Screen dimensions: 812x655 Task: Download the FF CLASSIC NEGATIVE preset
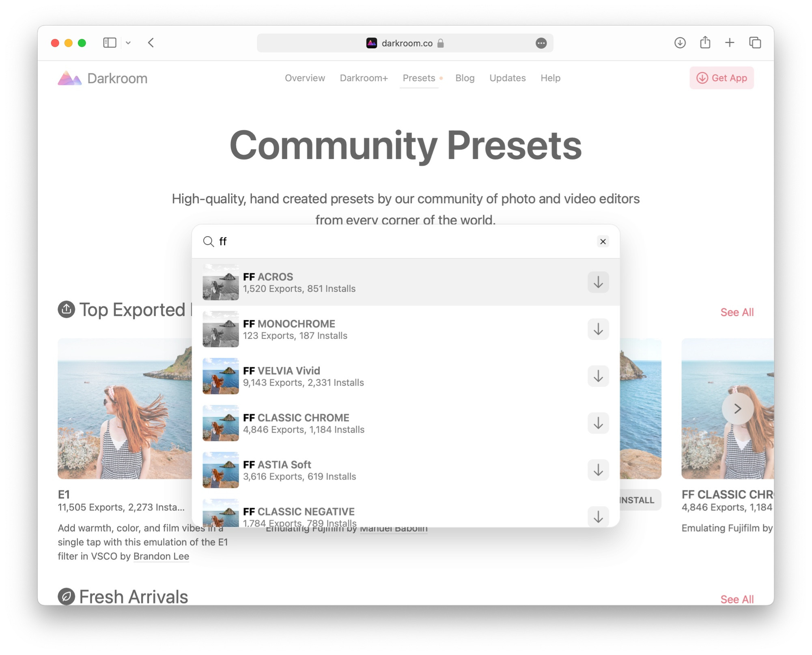tap(598, 517)
